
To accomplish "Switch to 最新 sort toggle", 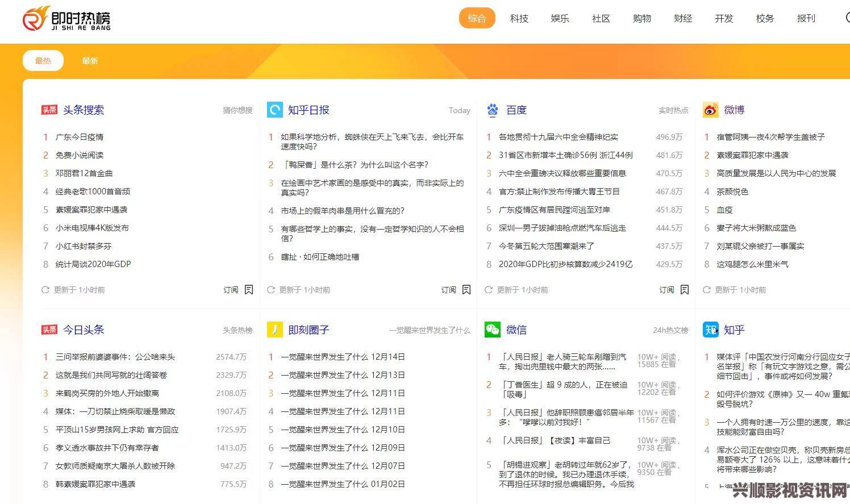I will pyautogui.click(x=90, y=61).
